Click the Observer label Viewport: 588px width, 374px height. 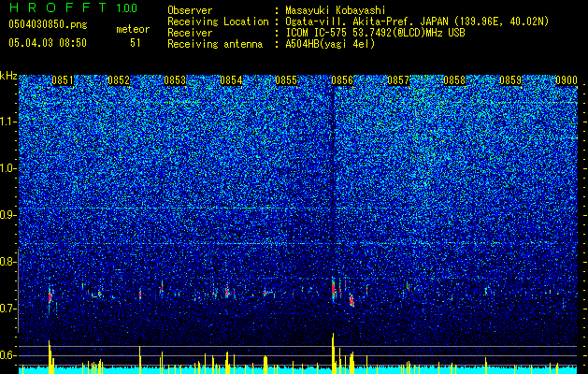pyautogui.click(x=190, y=10)
